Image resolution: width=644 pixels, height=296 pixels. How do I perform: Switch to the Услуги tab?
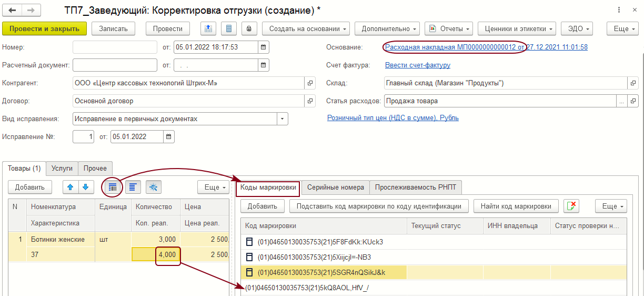tap(62, 168)
